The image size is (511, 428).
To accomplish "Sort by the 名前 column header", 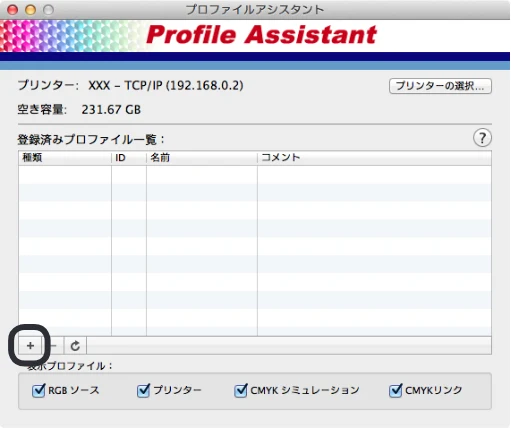I will [202, 158].
